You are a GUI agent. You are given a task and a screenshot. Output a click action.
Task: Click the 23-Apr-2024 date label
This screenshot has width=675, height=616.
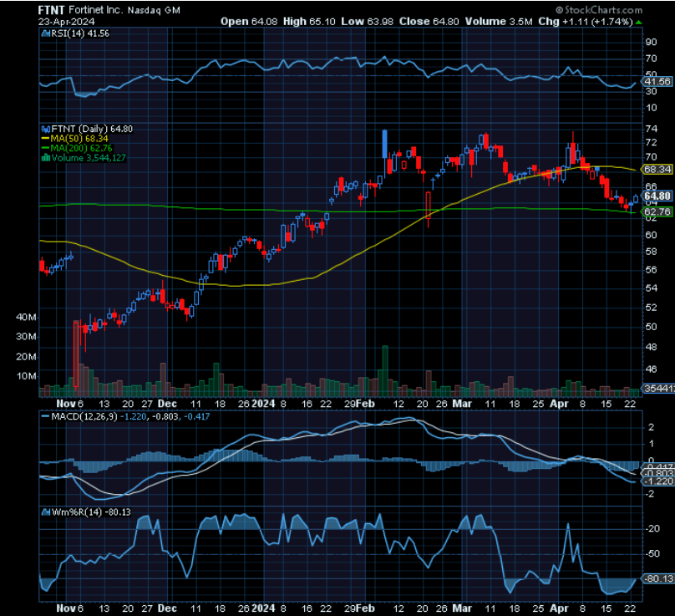pyautogui.click(x=66, y=22)
